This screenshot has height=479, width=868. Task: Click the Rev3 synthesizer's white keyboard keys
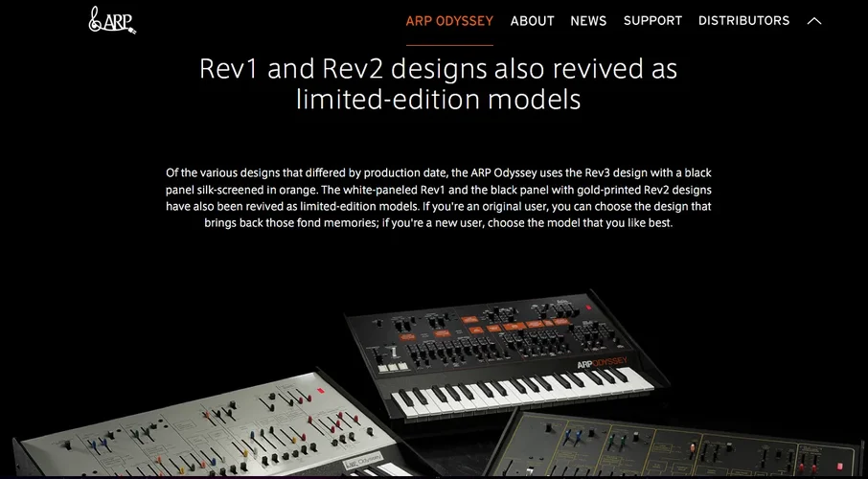[x=523, y=393]
